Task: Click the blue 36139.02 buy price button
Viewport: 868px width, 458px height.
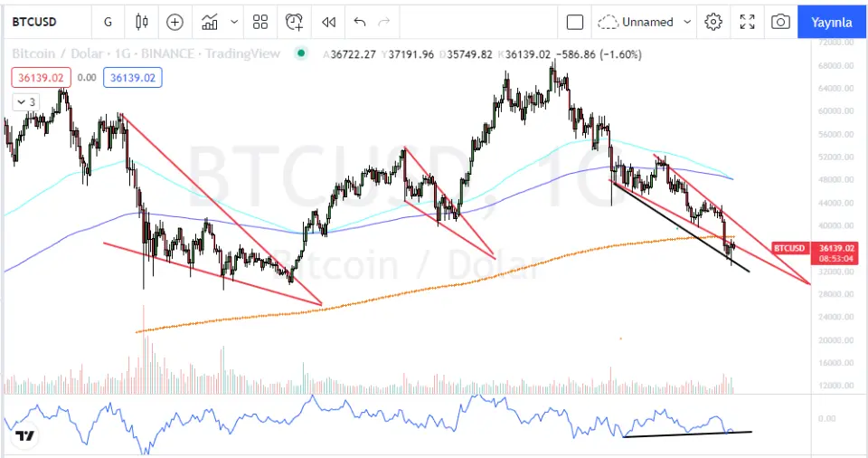Action: [x=132, y=78]
